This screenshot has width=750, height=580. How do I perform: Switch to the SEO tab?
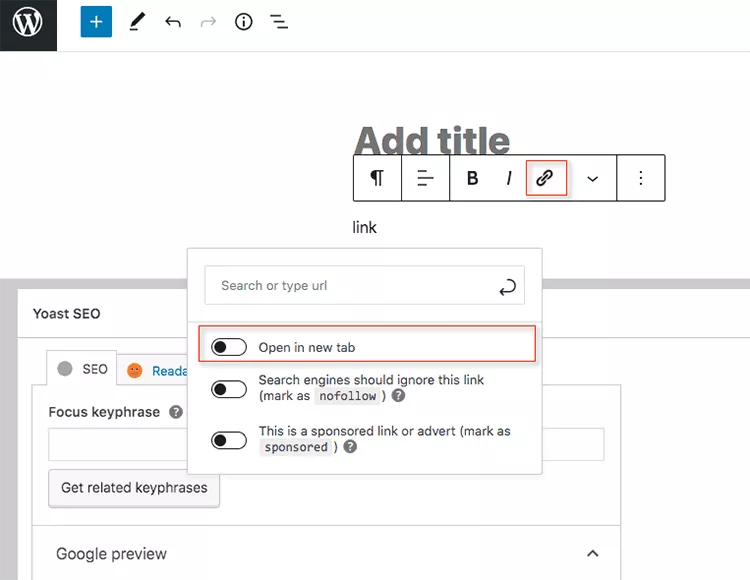point(83,369)
